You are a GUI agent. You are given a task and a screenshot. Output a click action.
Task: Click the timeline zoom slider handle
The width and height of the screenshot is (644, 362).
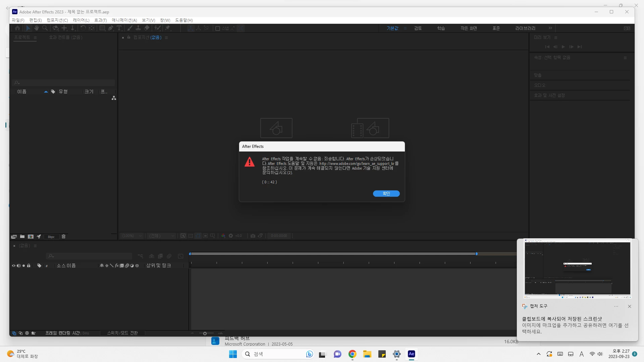(205, 334)
